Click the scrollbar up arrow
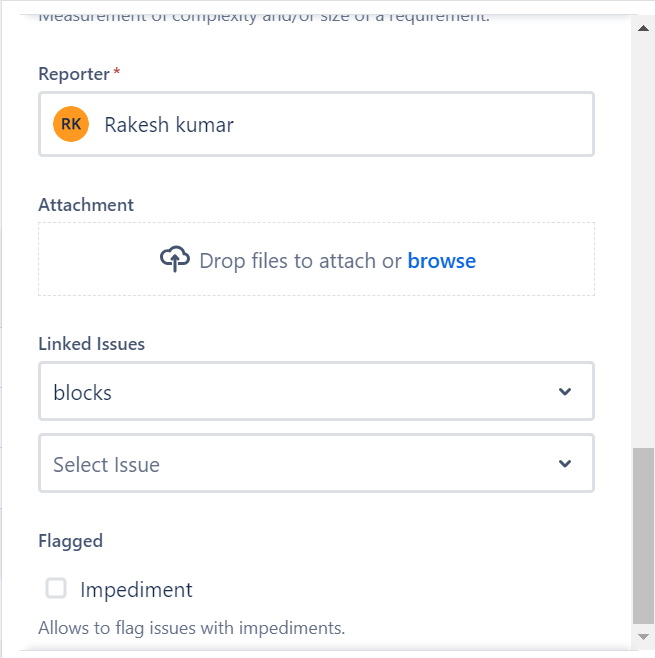Screen dimensions: 655x658 click(x=643, y=27)
